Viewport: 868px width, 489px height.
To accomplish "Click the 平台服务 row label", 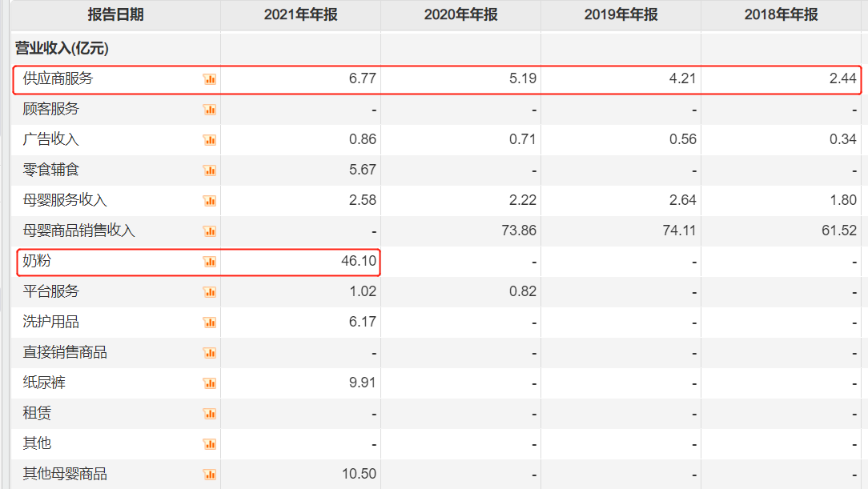I will (51, 291).
